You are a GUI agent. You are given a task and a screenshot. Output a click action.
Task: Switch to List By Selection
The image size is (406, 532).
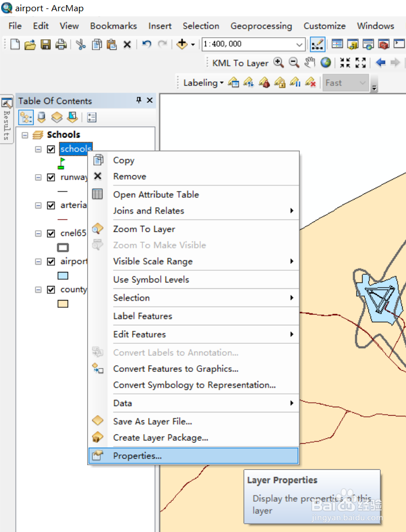[x=73, y=117]
